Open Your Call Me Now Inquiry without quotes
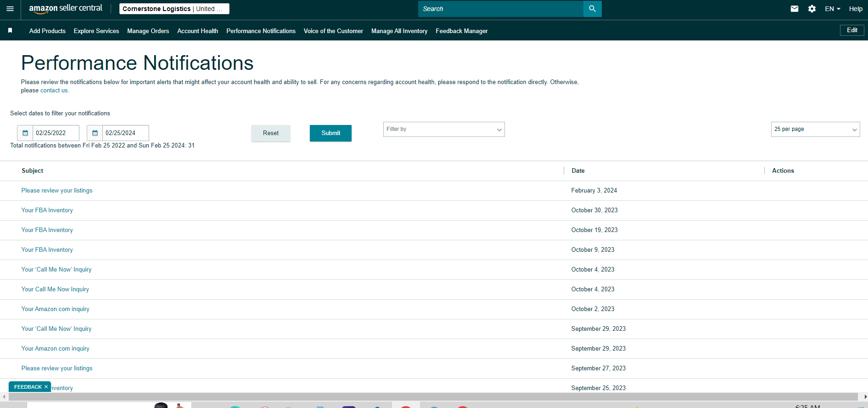 [x=55, y=289]
